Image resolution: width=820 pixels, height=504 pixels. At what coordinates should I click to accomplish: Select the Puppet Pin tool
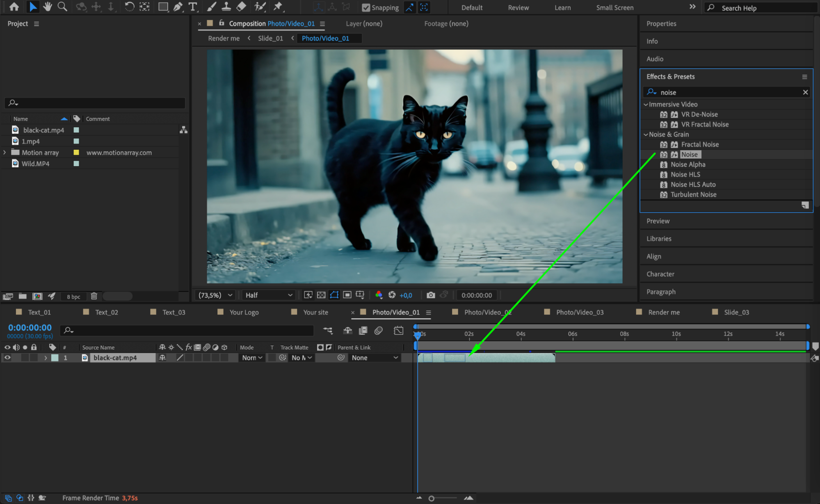pyautogui.click(x=278, y=7)
